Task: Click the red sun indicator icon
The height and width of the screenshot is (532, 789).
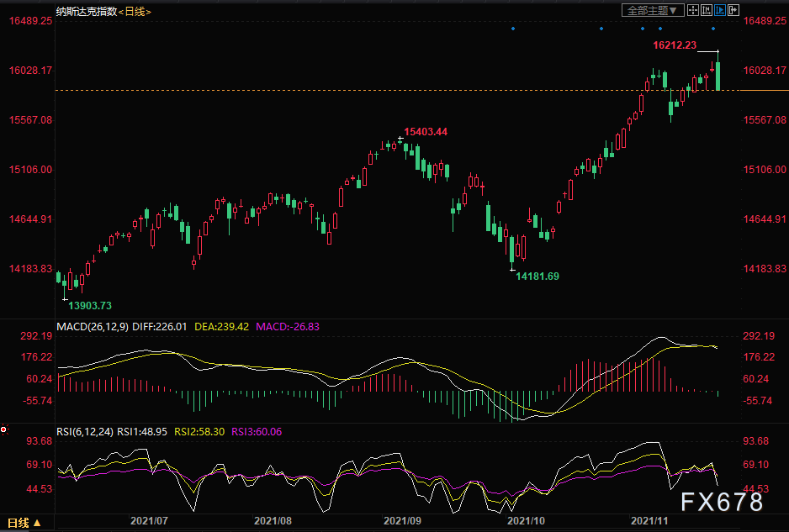Action: click(4, 429)
